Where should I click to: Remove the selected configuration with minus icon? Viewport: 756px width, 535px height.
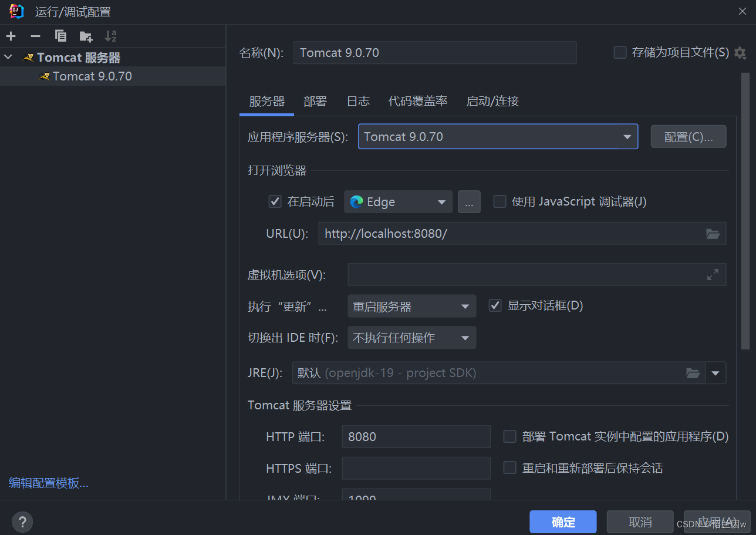[x=35, y=36]
